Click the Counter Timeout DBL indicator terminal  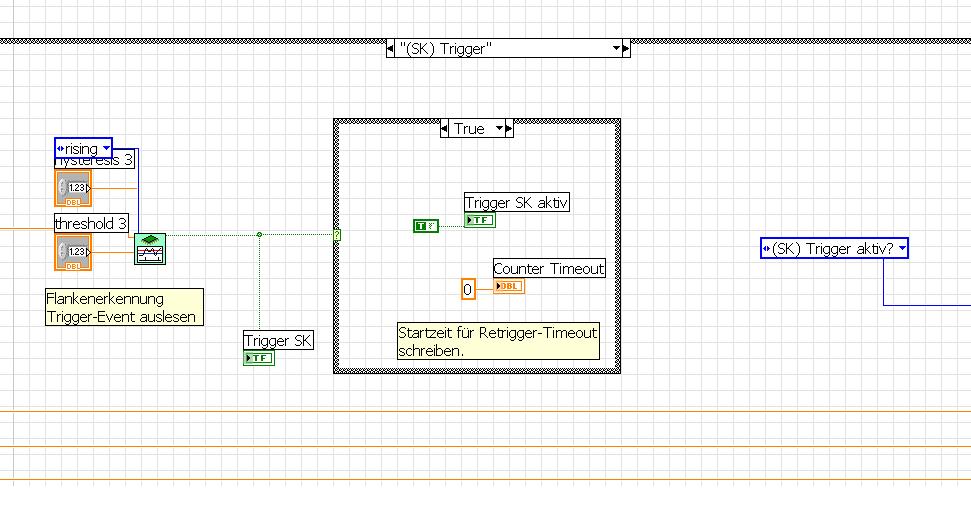[x=509, y=286]
